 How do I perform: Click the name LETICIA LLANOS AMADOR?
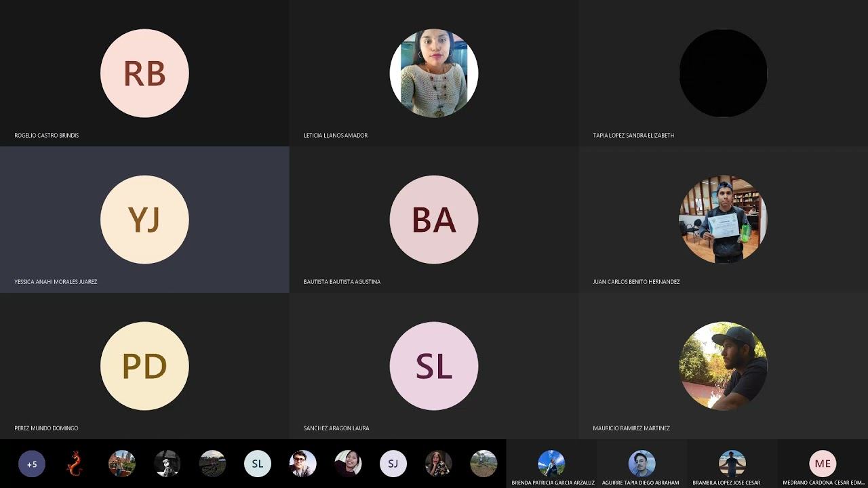(x=336, y=136)
